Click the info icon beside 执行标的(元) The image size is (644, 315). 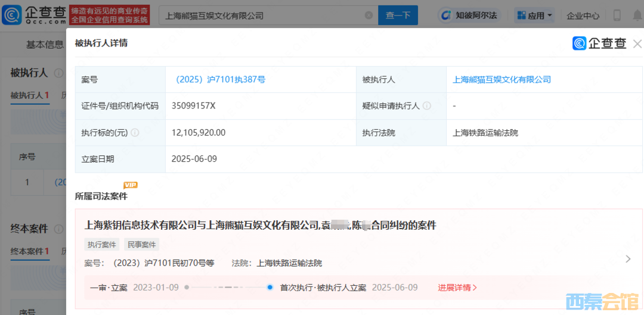click(x=135, y=132)
